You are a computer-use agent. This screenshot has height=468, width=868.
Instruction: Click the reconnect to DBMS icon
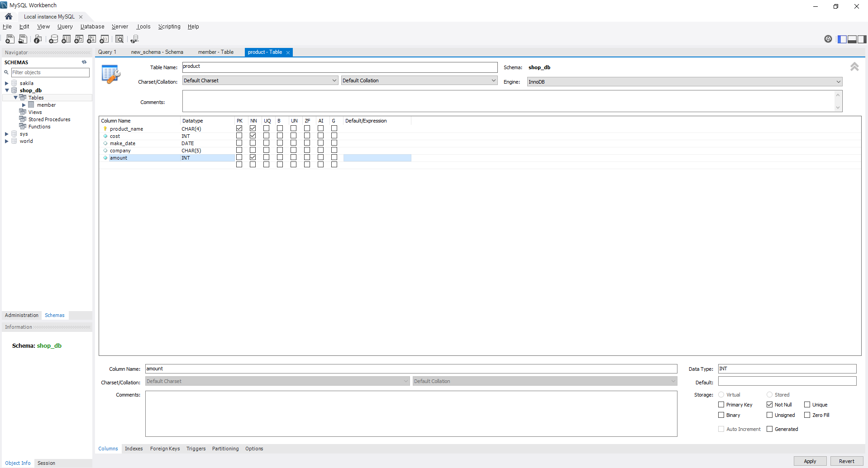(134, 39)
